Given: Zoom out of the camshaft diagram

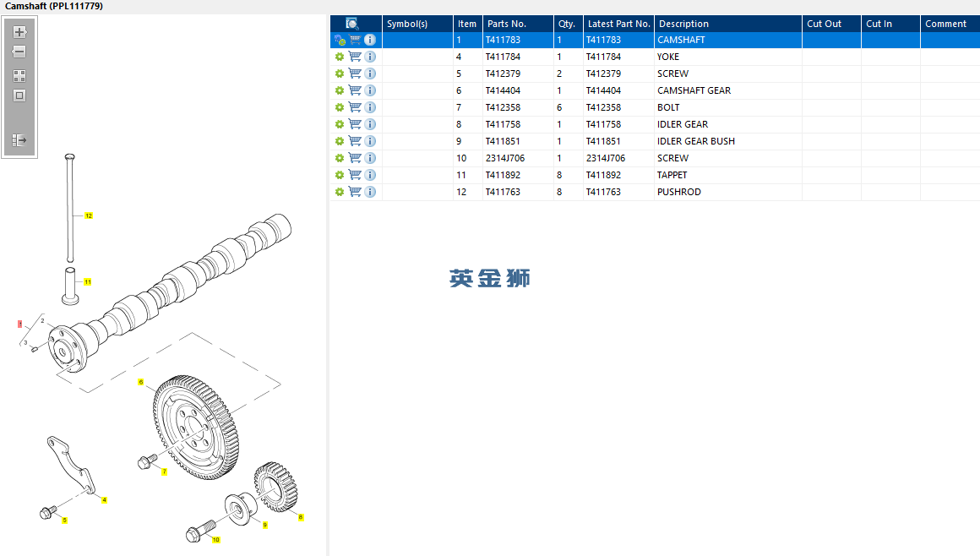Looking at the screenshot, I should [x=19, y=52].
